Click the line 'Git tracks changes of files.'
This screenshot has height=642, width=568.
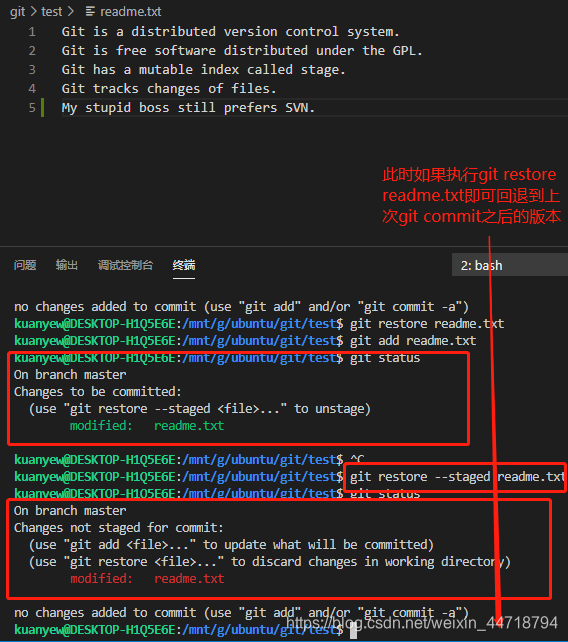click(x=169, y=88)
